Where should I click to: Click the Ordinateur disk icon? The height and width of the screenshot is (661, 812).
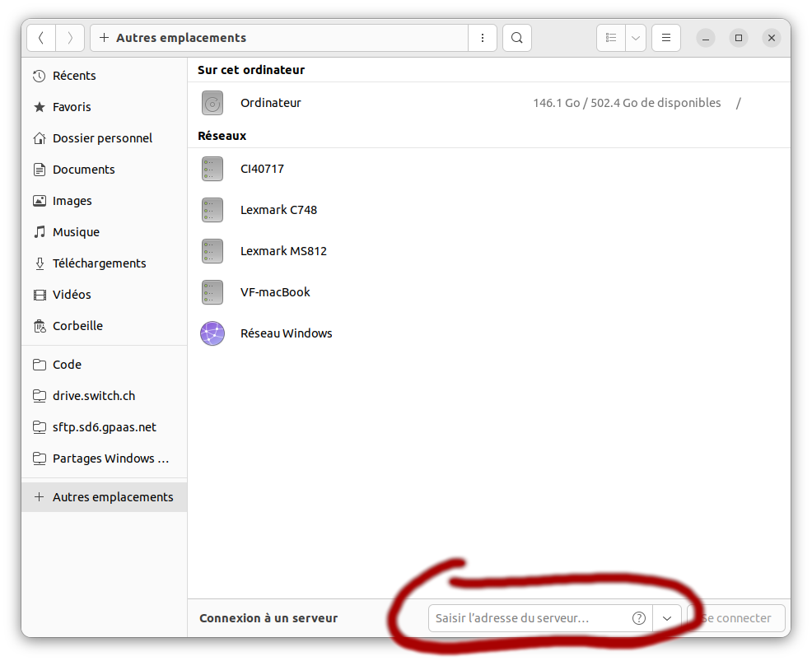coord(212,103)
